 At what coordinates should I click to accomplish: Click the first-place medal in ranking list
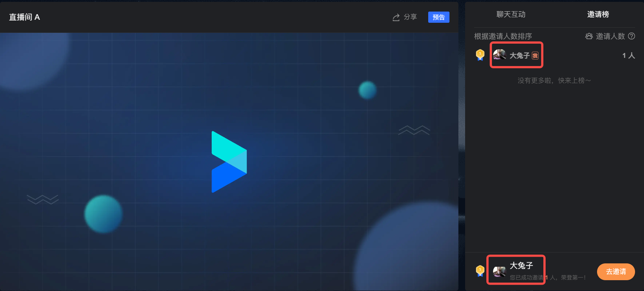point(480,55)
